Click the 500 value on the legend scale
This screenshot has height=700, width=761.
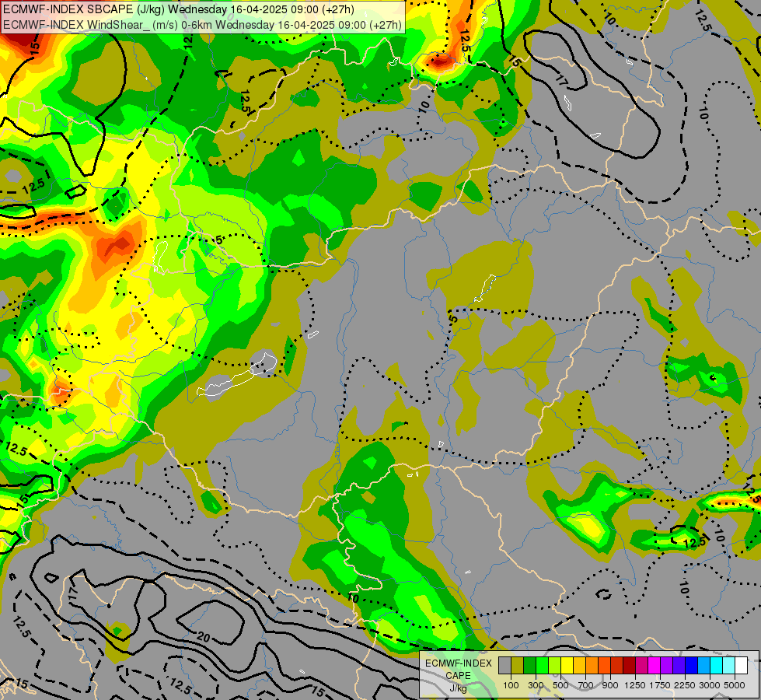click(560, 685)
